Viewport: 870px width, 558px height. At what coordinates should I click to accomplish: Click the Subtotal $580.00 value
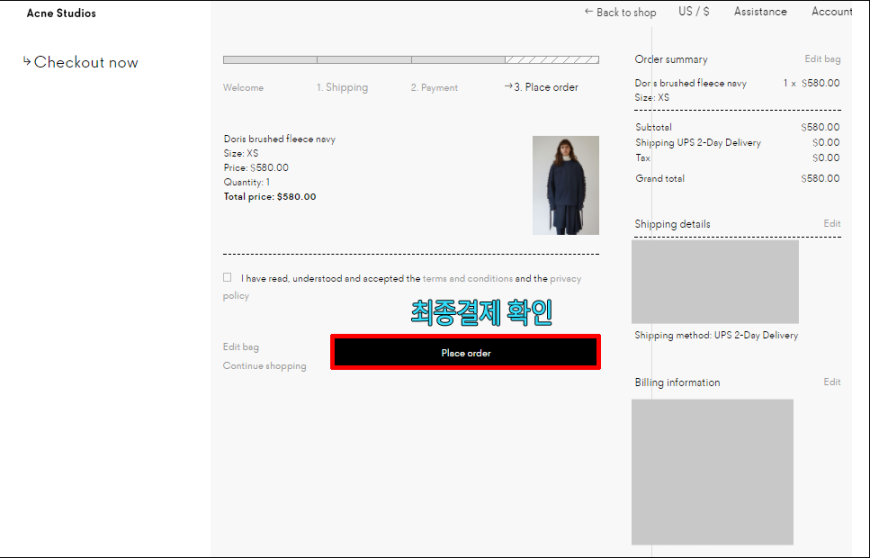pyautogui.click(x=820, y=127)
